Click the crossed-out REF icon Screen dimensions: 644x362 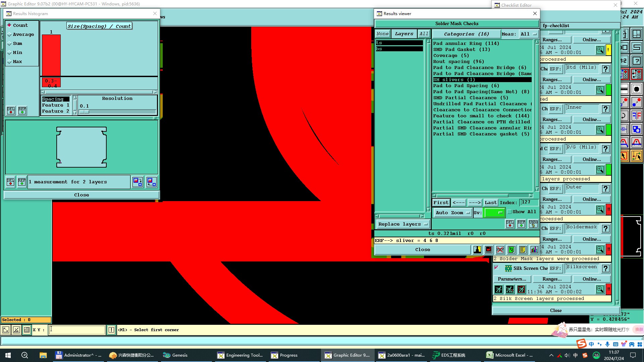(500, 250)
